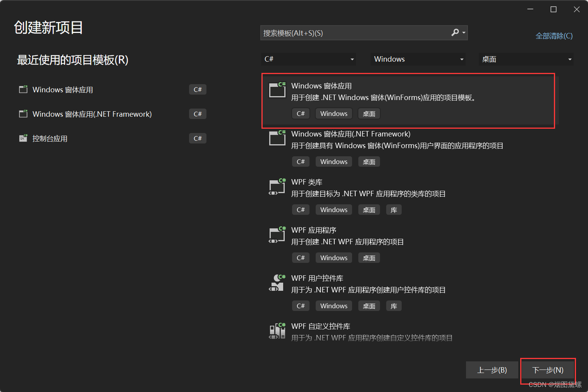Image resolution: width=588 pixels, height=392 pixels.
Task: Click the magnifier search icon
Action: click(x=455, y=33)
